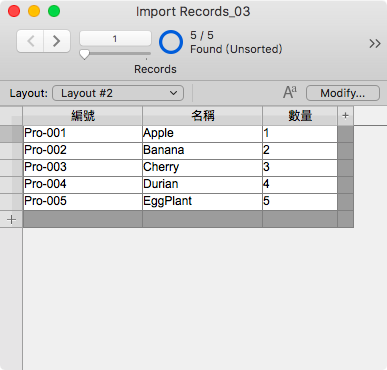Select the Pro-004 cell

click(83, 184)
